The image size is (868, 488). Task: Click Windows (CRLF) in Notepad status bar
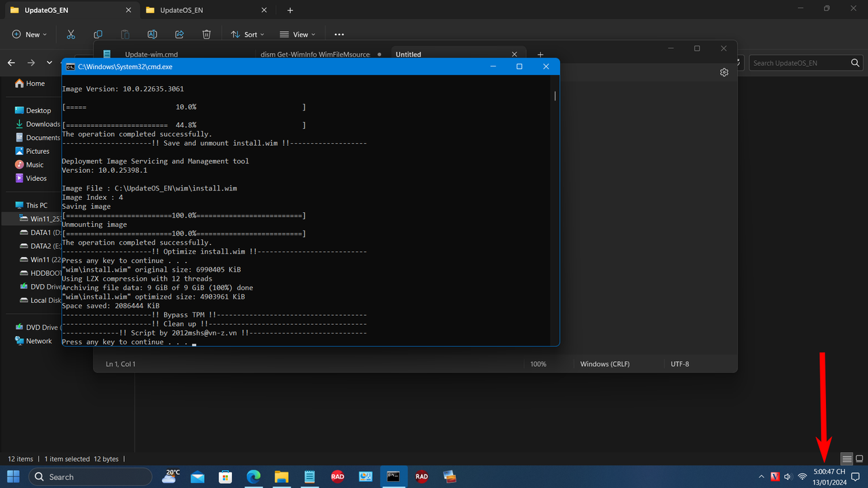tap(605, 364)
